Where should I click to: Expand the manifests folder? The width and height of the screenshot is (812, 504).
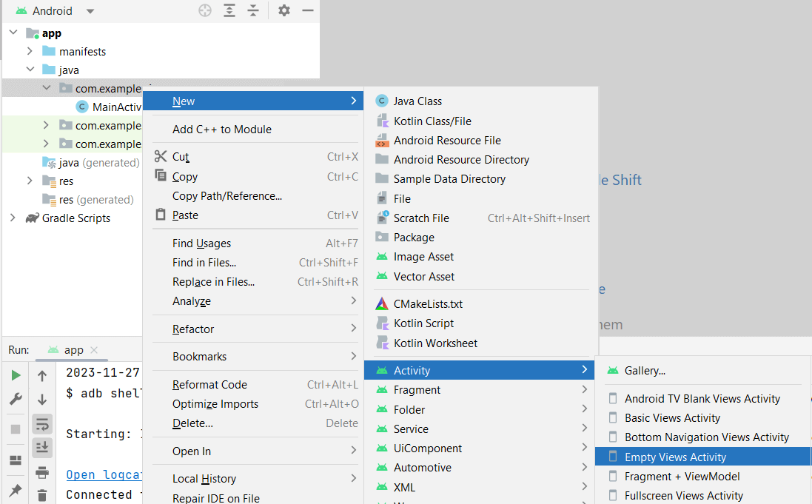click(x=30, y=52)
